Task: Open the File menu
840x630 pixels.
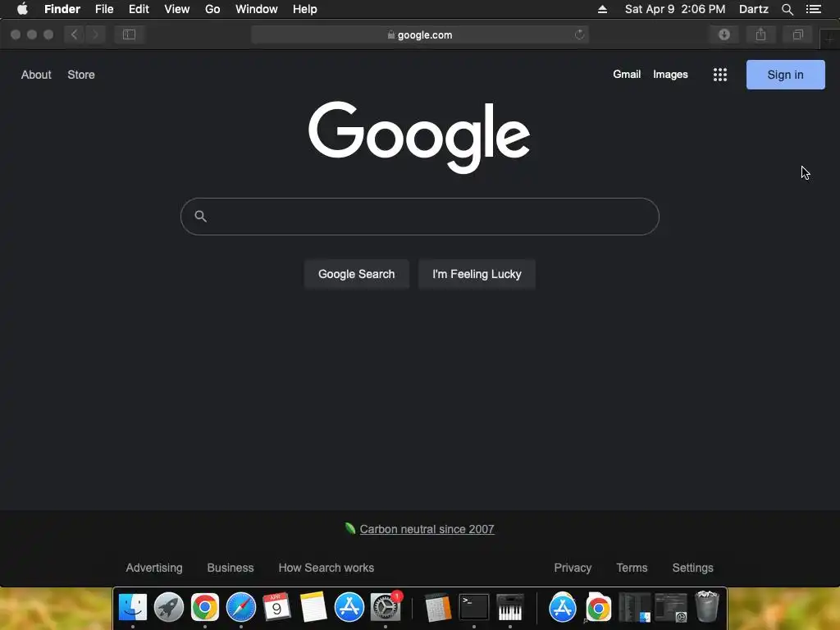Action: [104, 9]
